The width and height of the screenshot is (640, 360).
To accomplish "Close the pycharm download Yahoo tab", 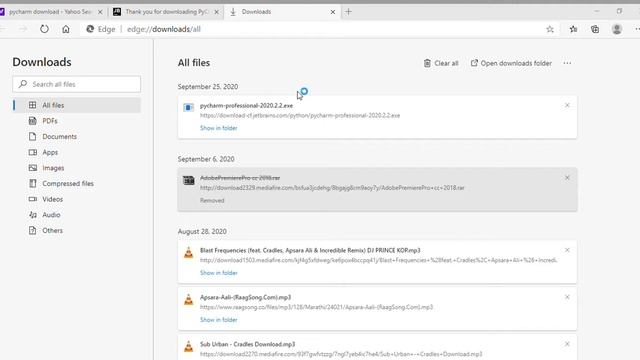I will point(100,12).
